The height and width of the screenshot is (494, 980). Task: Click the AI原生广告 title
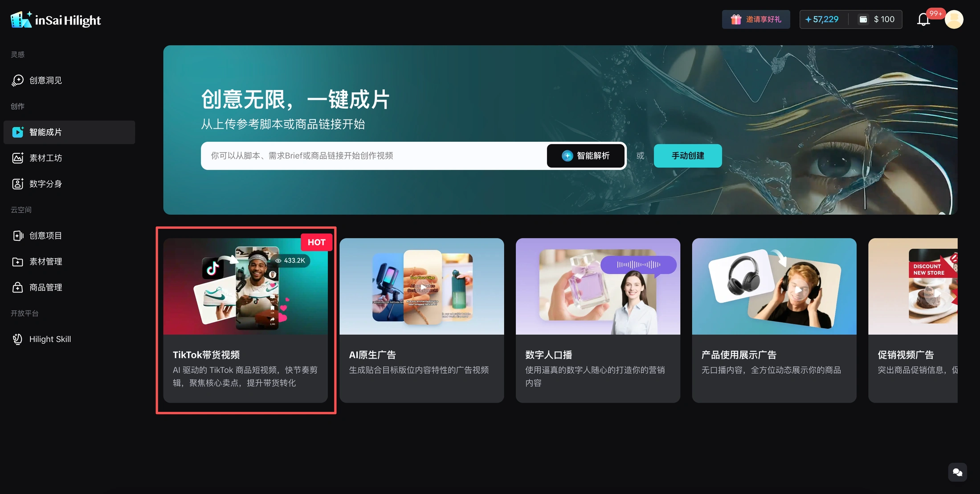[x=372, y=355]
